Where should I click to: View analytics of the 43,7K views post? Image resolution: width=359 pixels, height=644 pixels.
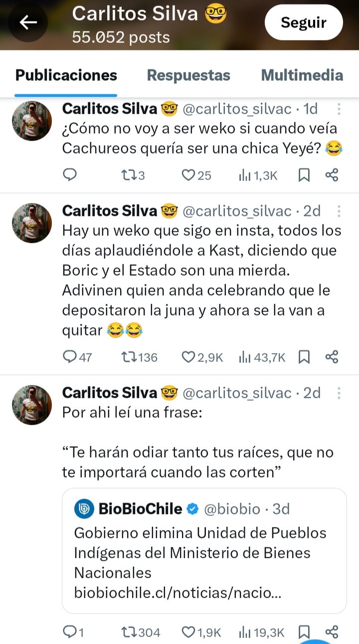pyautogui.click(x=244, y=357)
